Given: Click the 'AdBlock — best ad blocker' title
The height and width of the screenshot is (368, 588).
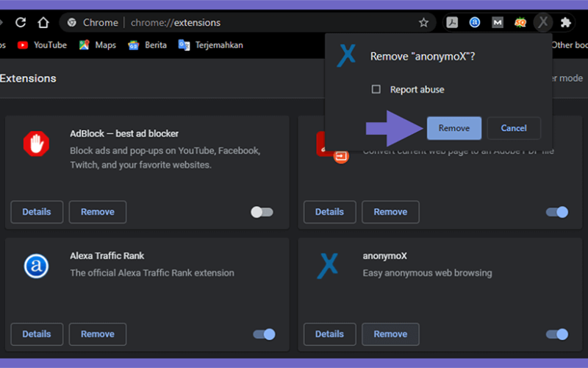Looking at the screenshot, I should (124, 134).
